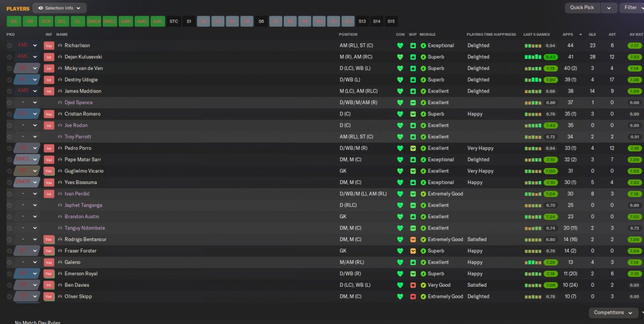Open Richarlison's player profile link
The image size is (644, 324).
[x=77, y=45]
